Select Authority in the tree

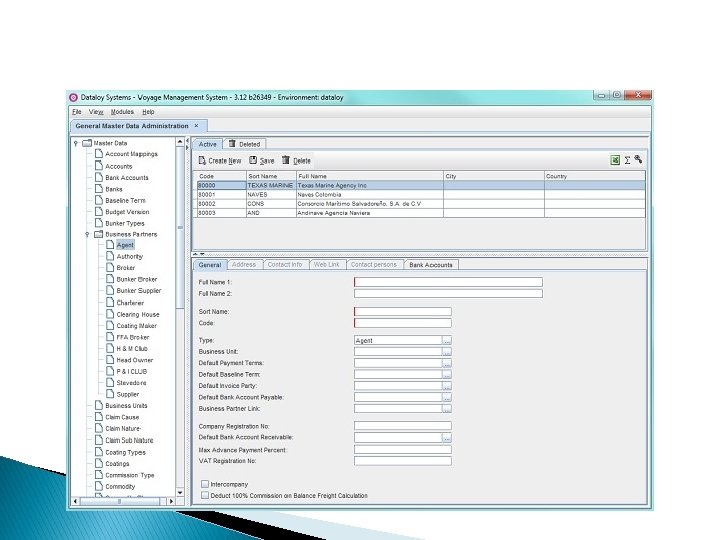(129, 257)
